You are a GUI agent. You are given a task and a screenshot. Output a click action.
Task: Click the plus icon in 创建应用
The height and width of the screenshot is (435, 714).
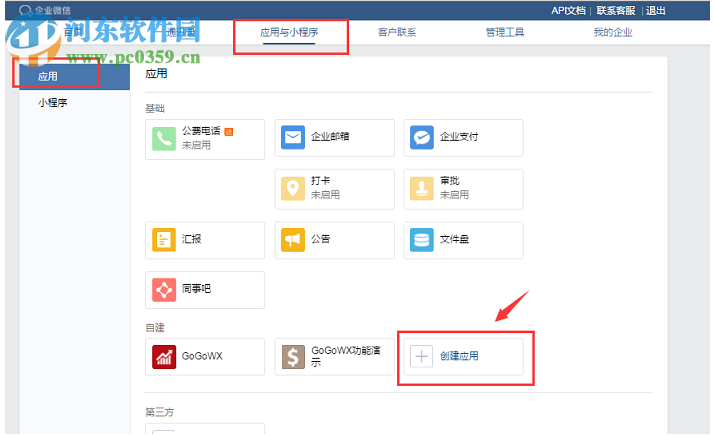pos(422,357)
